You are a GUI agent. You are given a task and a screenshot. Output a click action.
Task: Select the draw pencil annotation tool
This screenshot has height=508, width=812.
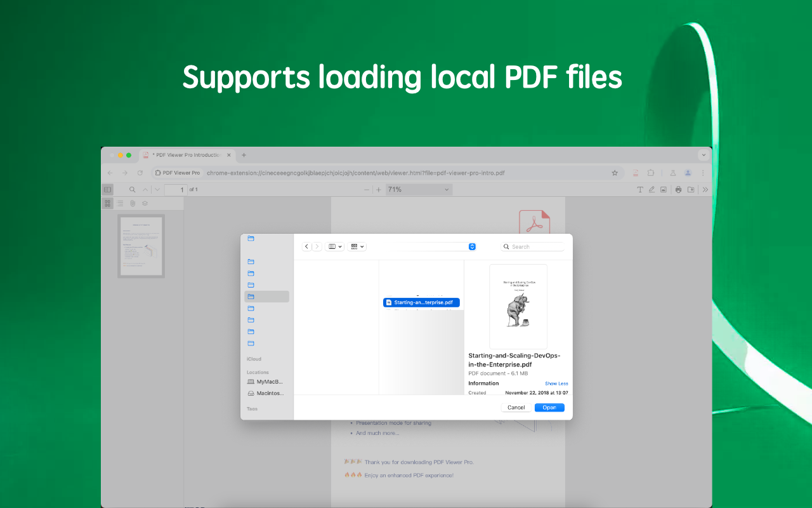pyautogui.click(x=652, y=189)
